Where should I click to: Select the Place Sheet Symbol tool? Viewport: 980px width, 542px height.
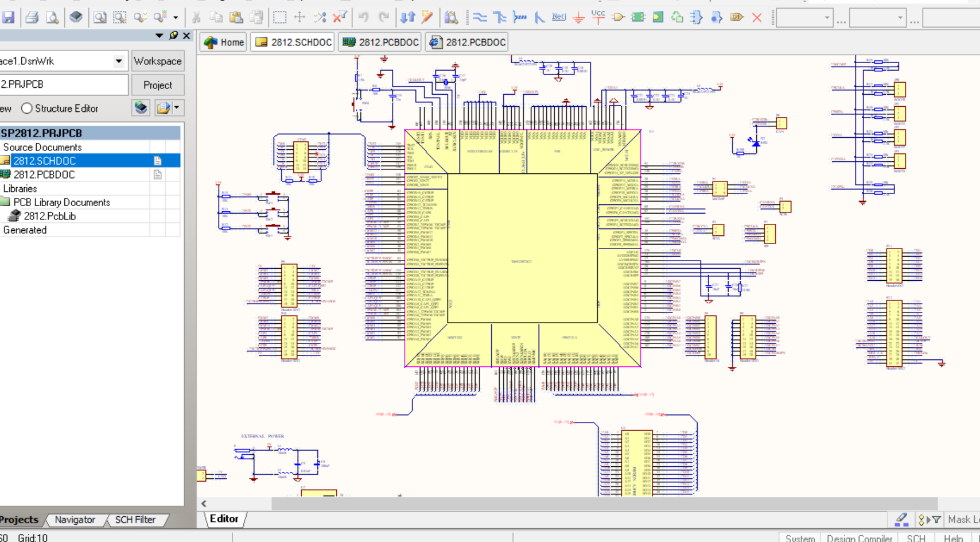(x=638, y=17)
